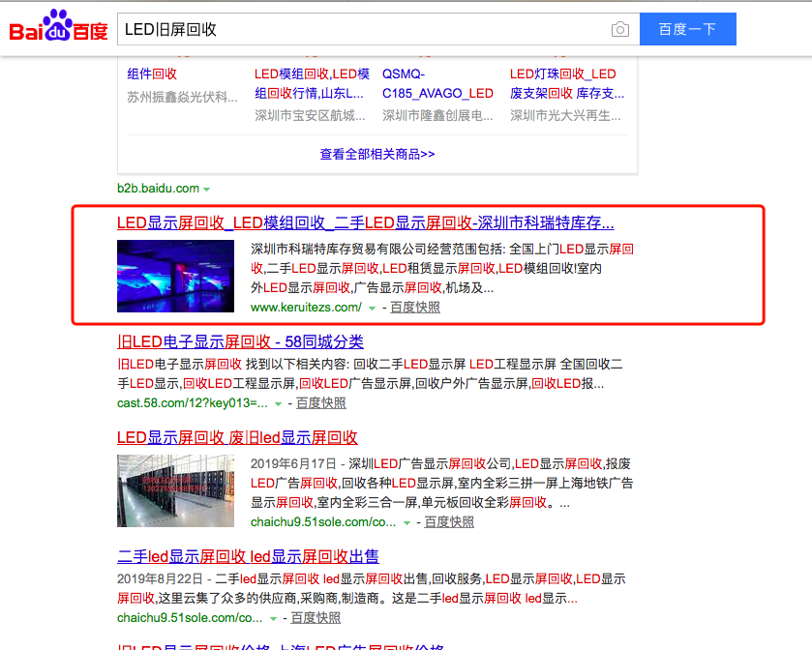Click 查看全部相关商品 link
Screen dimensions: 812x650
[377, 154]
